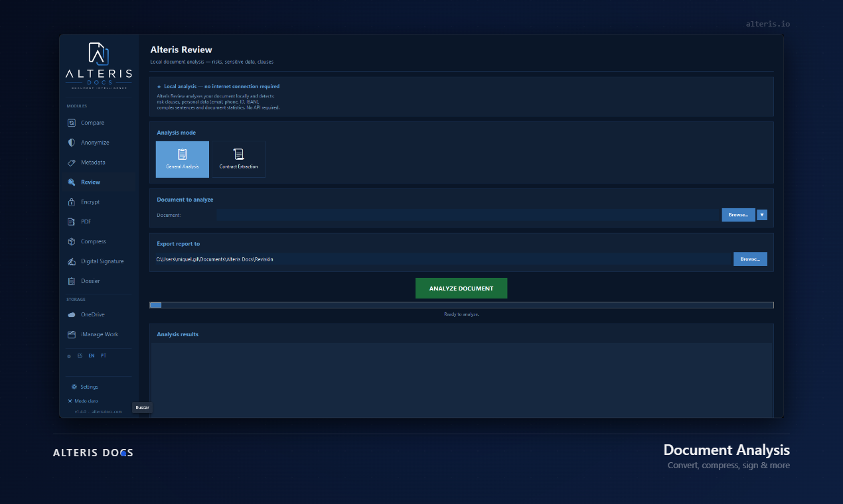The height and width of the screenshot is (504, 843).
Task: Open the Encrypt padlock icon
Action: [72, 202]
